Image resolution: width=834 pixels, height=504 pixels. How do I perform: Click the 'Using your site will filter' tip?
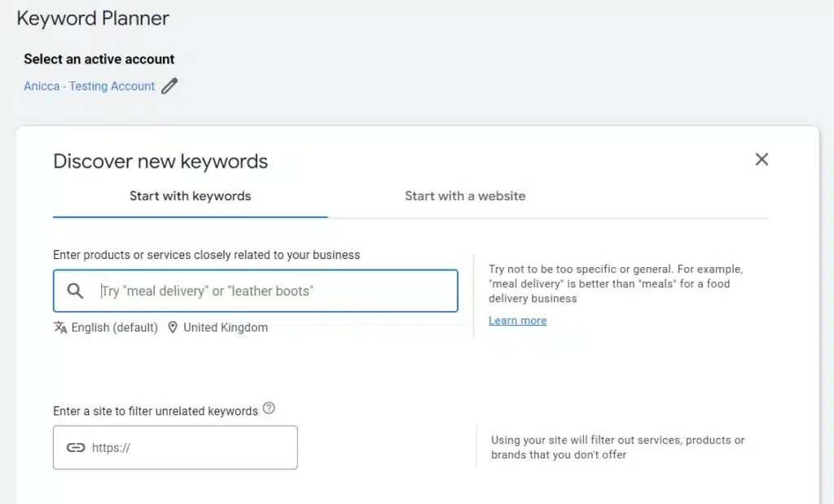click(x=617, y=448)
